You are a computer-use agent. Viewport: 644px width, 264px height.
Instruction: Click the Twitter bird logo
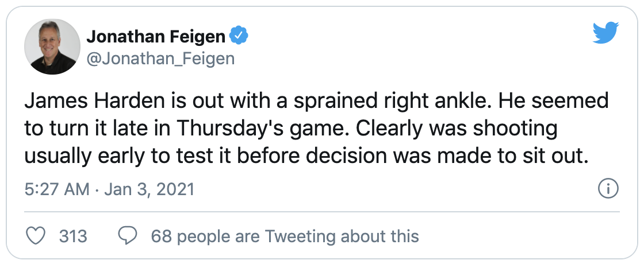(x=606, y=33)
